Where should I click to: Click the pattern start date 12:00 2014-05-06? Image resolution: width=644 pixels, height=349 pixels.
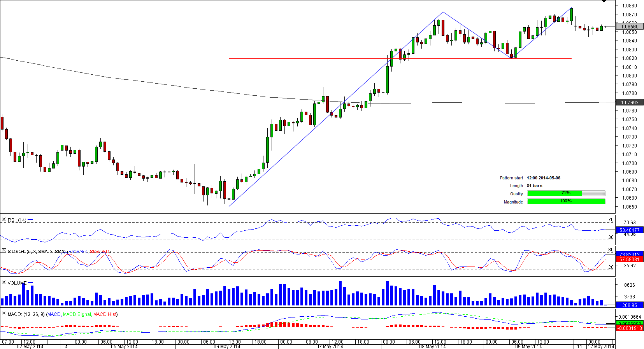(x=543, y=178)
